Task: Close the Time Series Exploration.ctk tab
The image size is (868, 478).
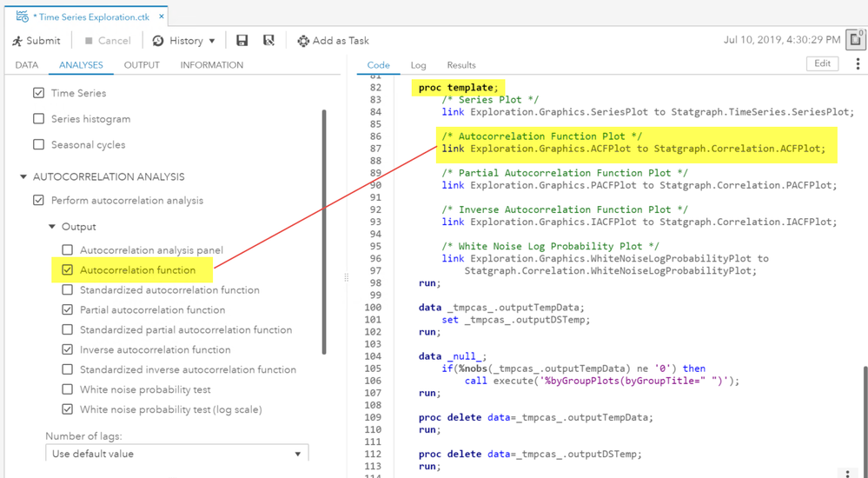Action: (162, 17)
